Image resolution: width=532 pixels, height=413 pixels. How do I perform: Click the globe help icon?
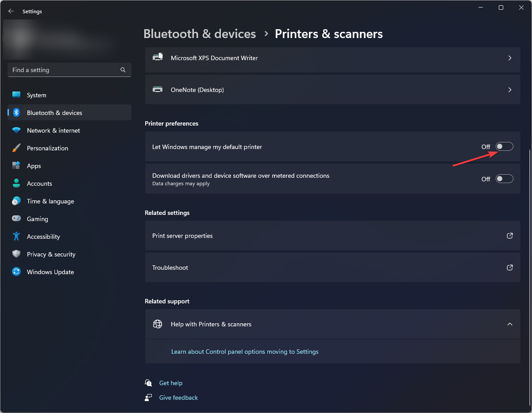coord(158,324)
